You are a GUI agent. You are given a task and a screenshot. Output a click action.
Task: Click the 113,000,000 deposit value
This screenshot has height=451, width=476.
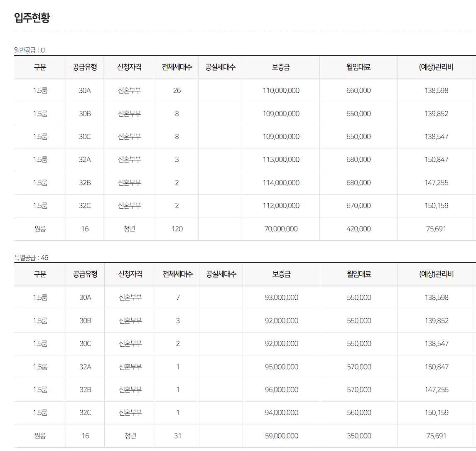(281, 160)
